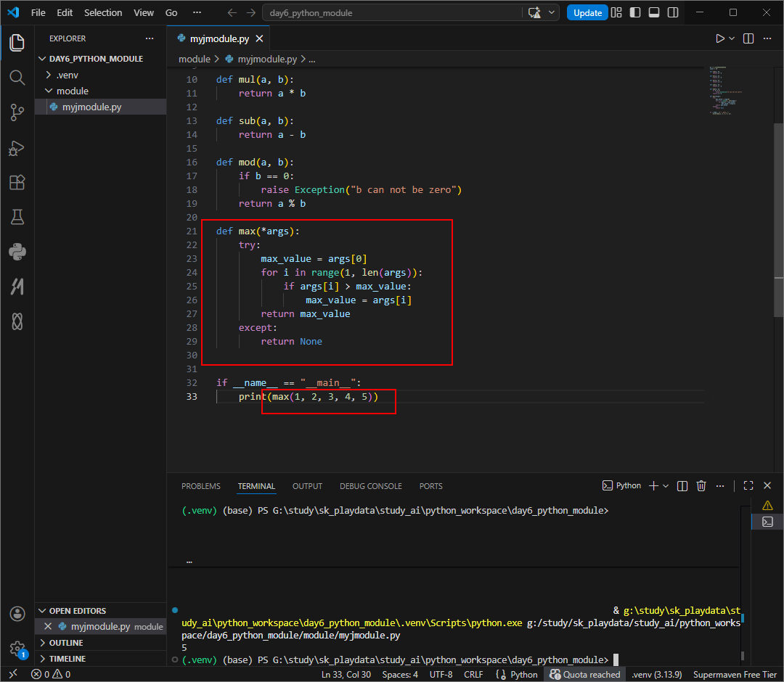Split the editor to the right
The height and width of the screenshot is (682, 784).
(748, 38)
